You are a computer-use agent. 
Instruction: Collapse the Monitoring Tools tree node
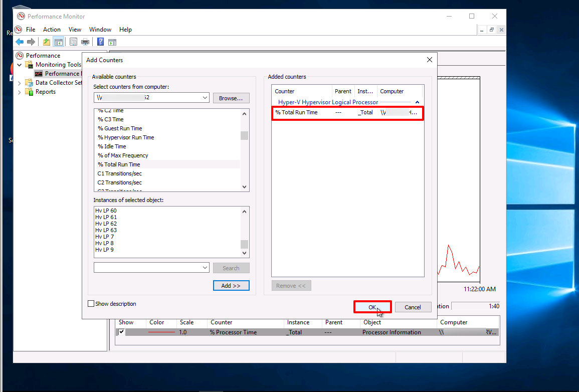tap(20, 65)
